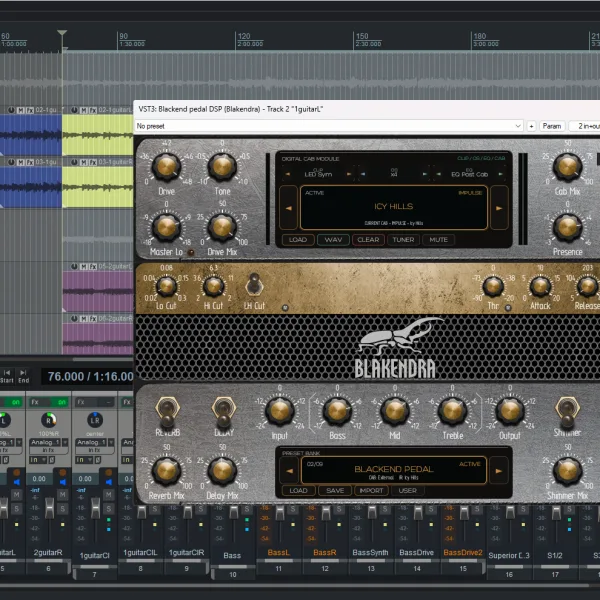The width and height of the screenshot is (600, 600).
Task: Click the Hi Cut knob
Action: 214,286
